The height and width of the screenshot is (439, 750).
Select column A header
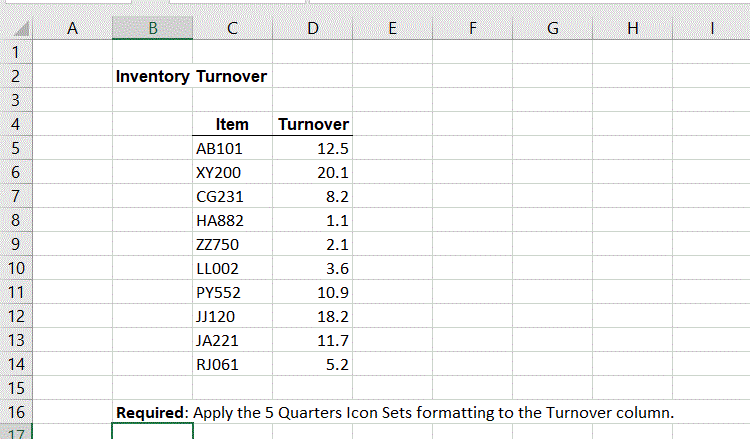point(72,28)
